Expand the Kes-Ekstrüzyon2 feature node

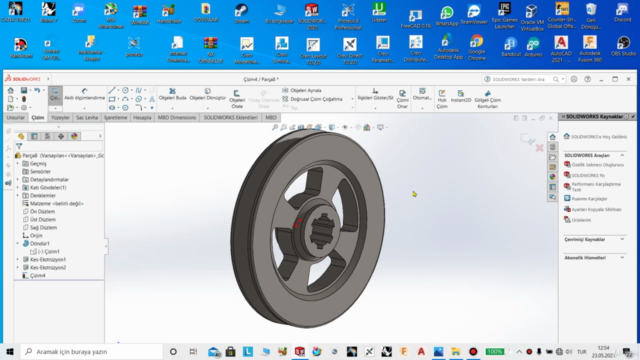point(18,268)
